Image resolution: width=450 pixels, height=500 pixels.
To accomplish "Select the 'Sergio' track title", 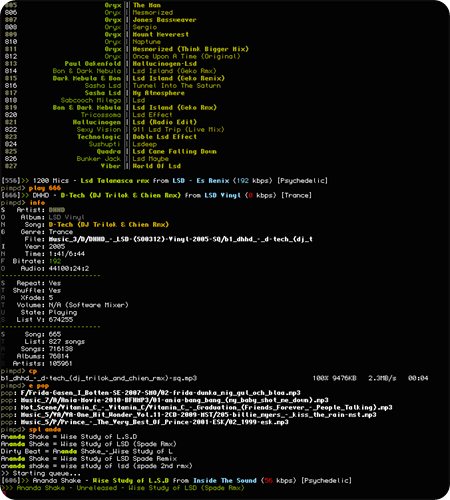I will tap(145, 27).
